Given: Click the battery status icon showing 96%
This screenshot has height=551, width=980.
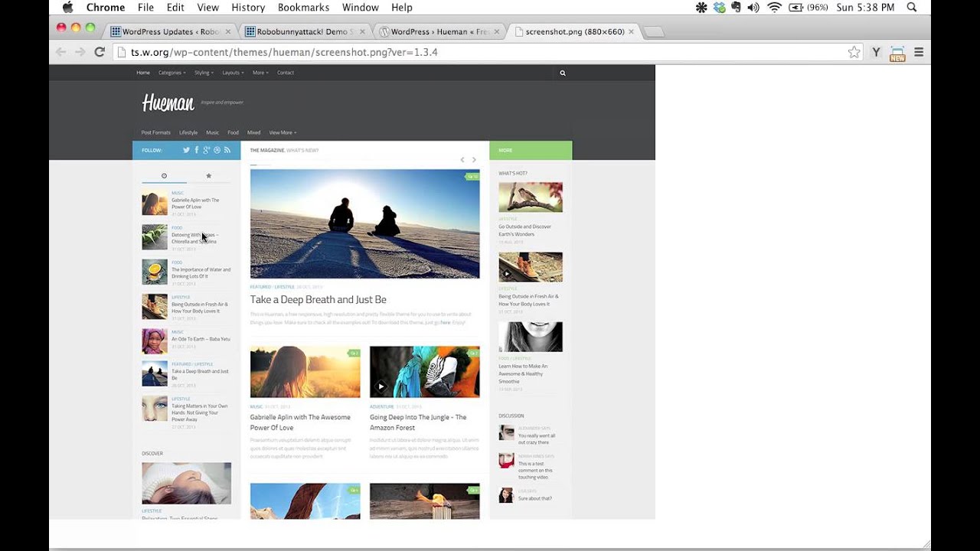Looking at the screenshot, I should point(808,7).
